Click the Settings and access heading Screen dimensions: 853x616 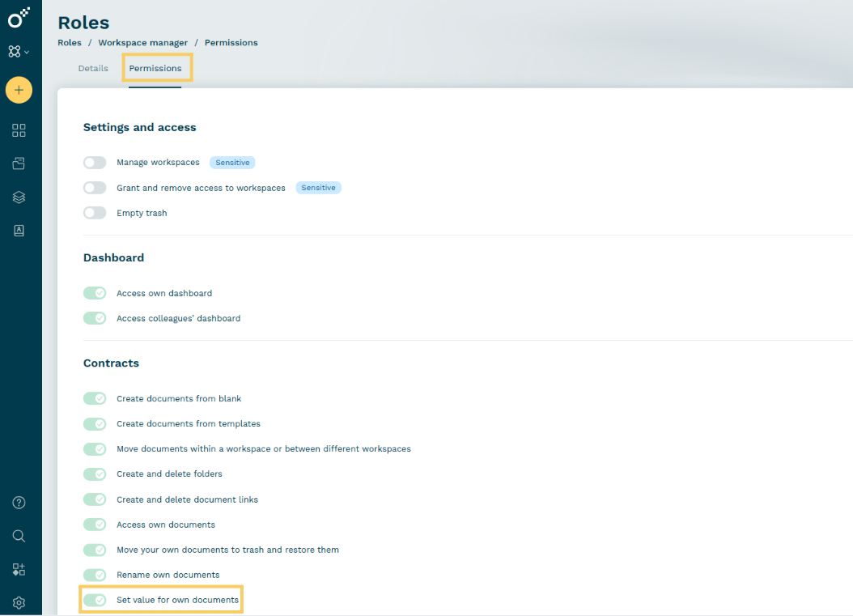coord(140,127)
